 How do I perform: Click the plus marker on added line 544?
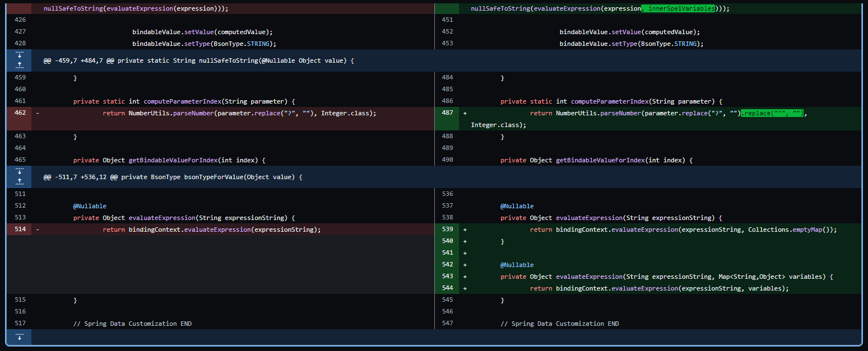pos(464,288)
